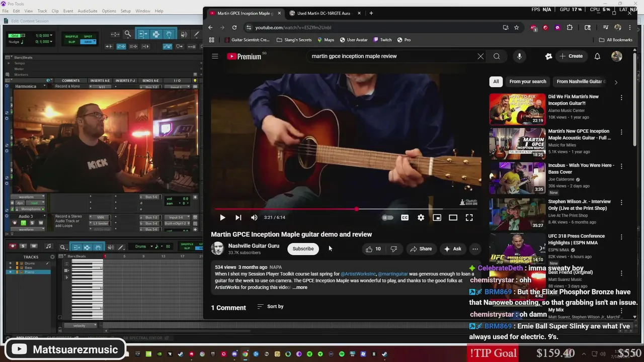Click the Share button under the video
Viewport: 644px width, 362px height.
pyautogui.click(x=421, y=249)
